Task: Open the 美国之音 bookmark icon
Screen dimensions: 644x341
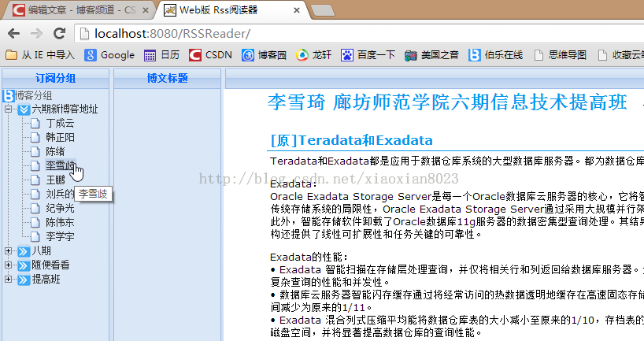Action: [411, 55]
